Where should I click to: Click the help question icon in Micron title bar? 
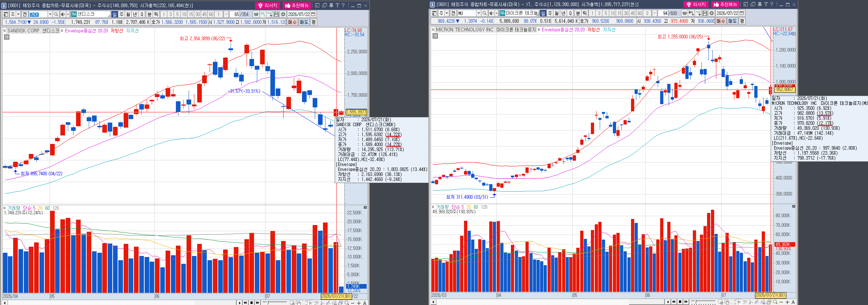coord(772,4)
